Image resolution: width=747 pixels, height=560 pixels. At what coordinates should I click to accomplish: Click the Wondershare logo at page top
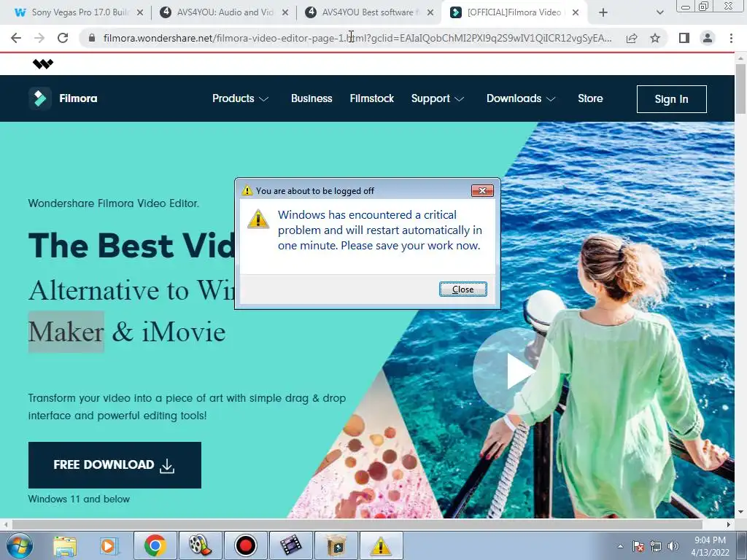pos(43,64)
